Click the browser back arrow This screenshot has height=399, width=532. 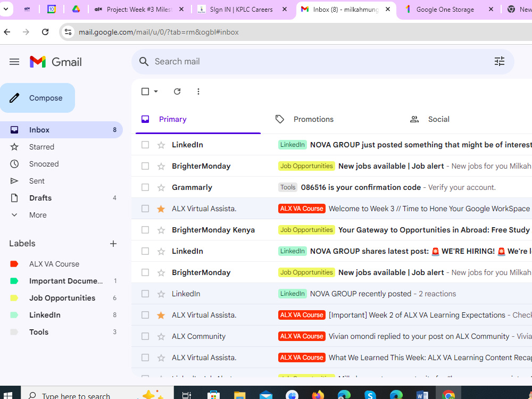[x=7, y=32]
